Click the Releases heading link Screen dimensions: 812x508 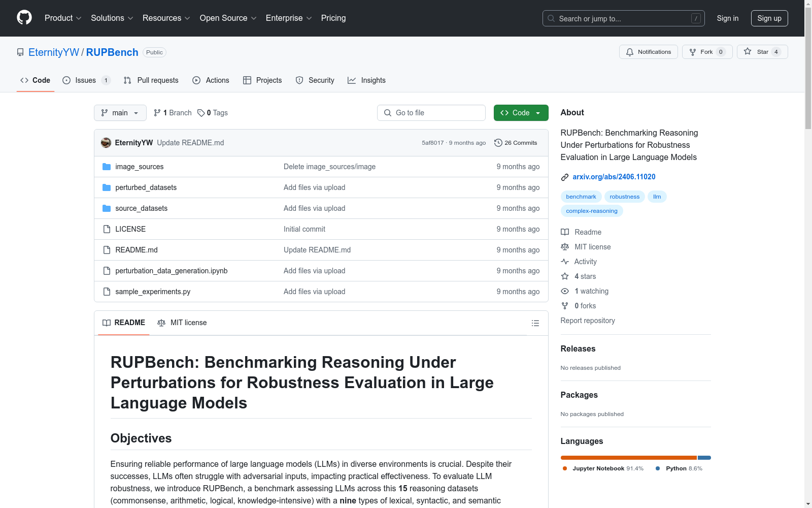pyautogui.click(x=578, y=348)
